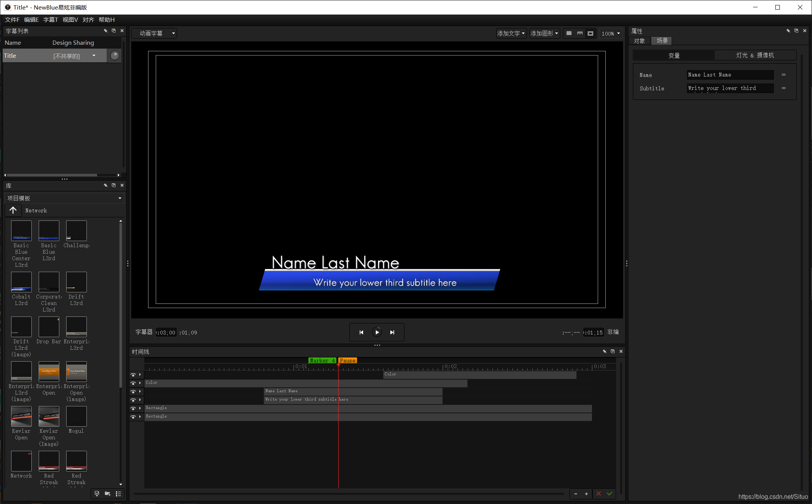Expand the 项目模板 library dropdown

[64, 198]
